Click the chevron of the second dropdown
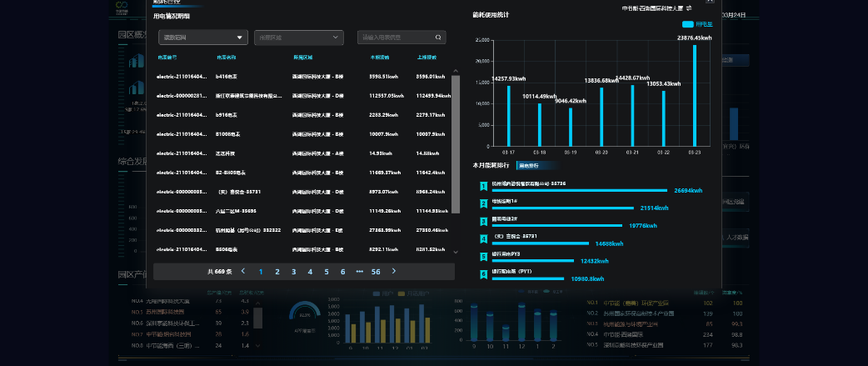 [336, 38]
